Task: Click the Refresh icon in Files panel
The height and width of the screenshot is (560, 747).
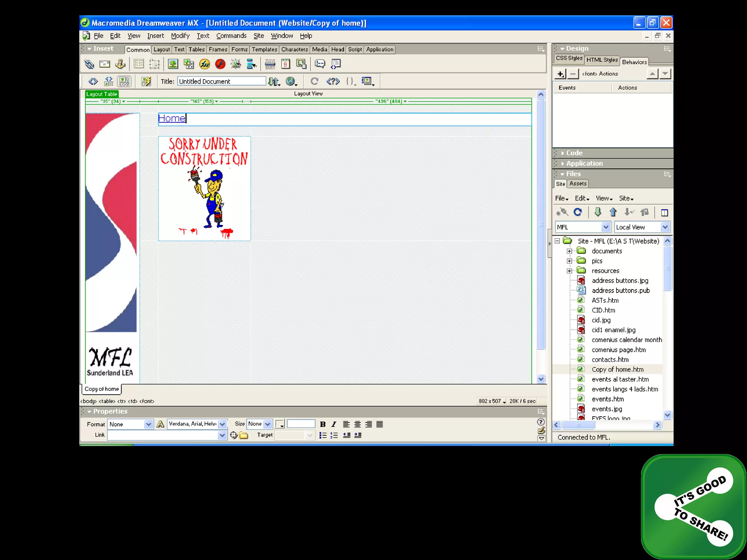Action: [x=578, y=212]
